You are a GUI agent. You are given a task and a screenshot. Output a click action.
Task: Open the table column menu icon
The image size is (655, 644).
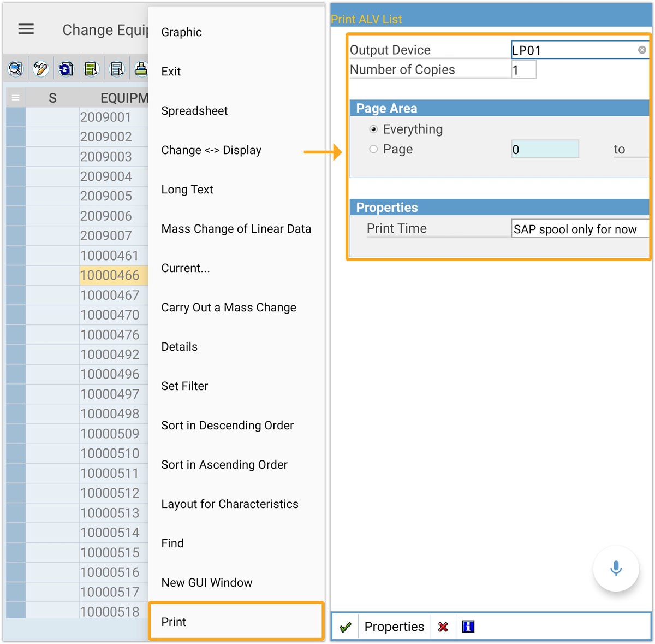click(15, 98)
